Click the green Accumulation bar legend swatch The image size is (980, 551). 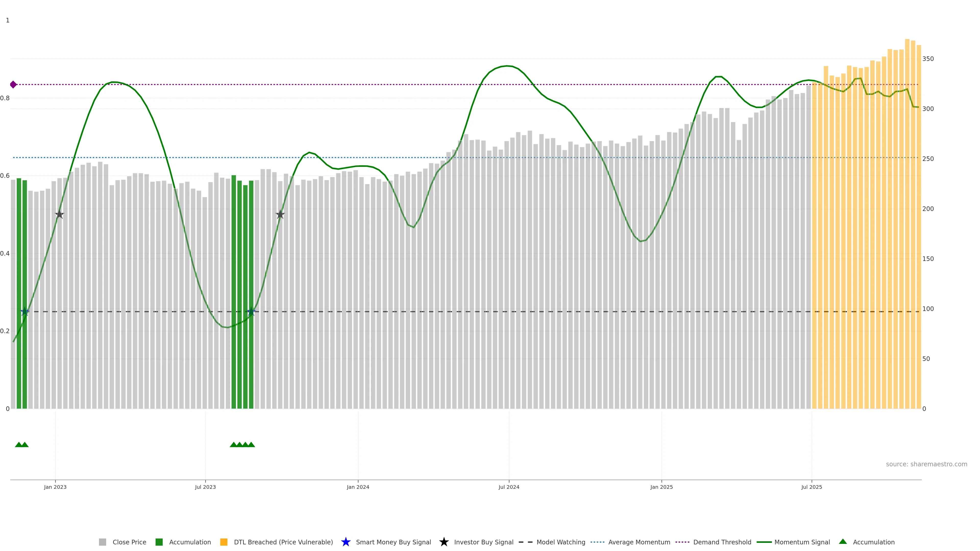(159, 542)
